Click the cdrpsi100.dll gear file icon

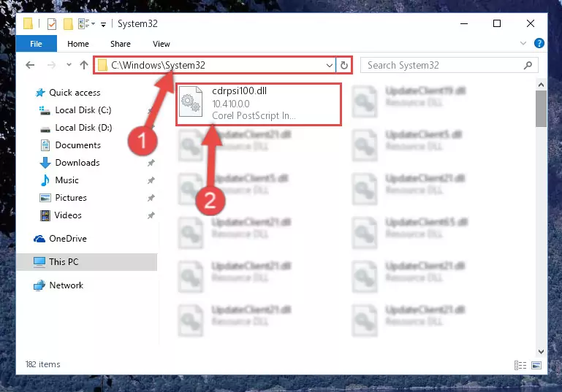tap(191, 101)
